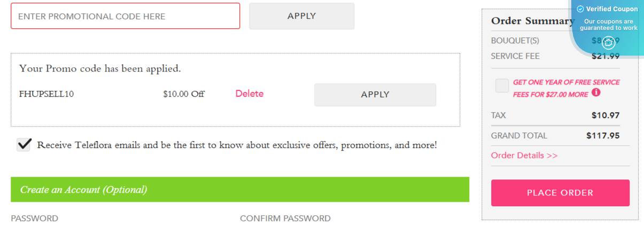Click the round coupon badge icon

[609, 43]
